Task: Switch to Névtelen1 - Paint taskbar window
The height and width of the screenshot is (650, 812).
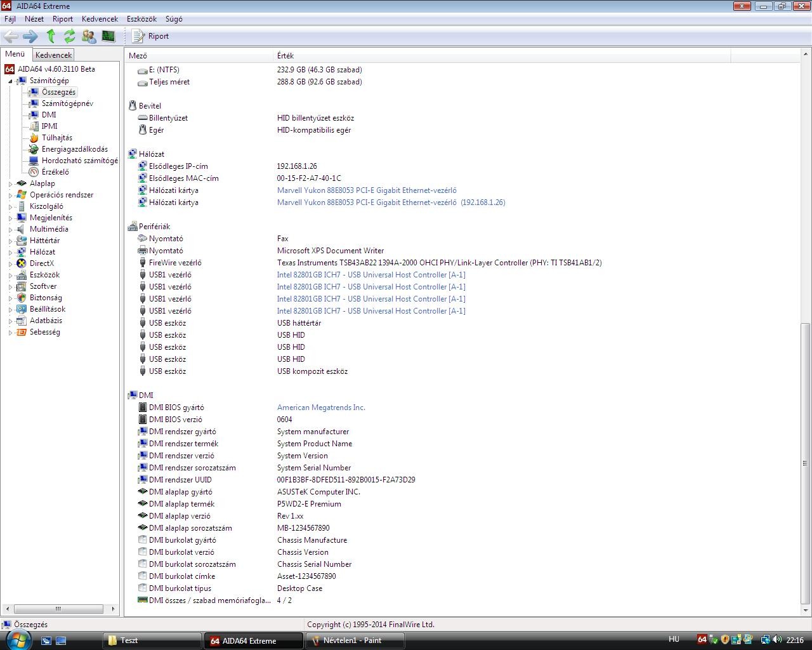Action: (x=355, y=640)
